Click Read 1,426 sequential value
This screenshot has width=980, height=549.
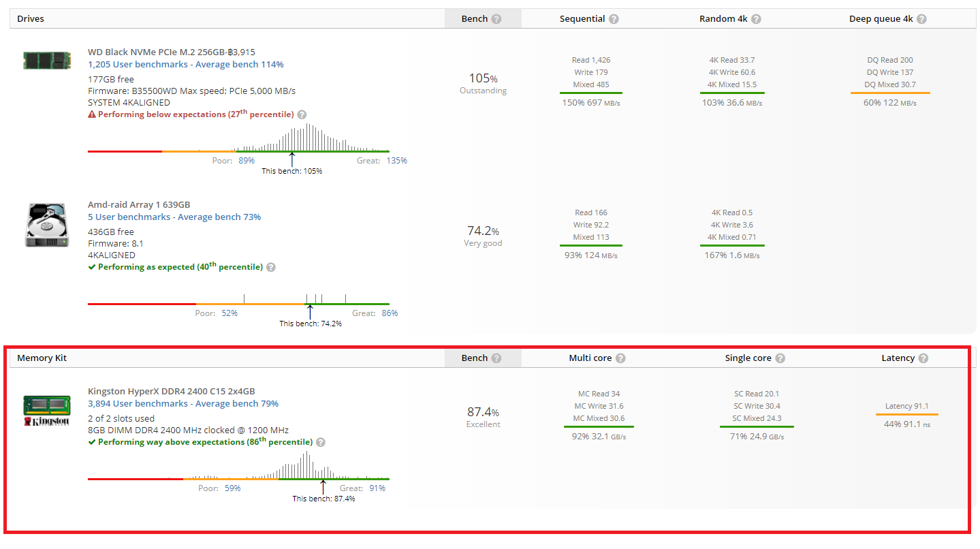point(591,61)
